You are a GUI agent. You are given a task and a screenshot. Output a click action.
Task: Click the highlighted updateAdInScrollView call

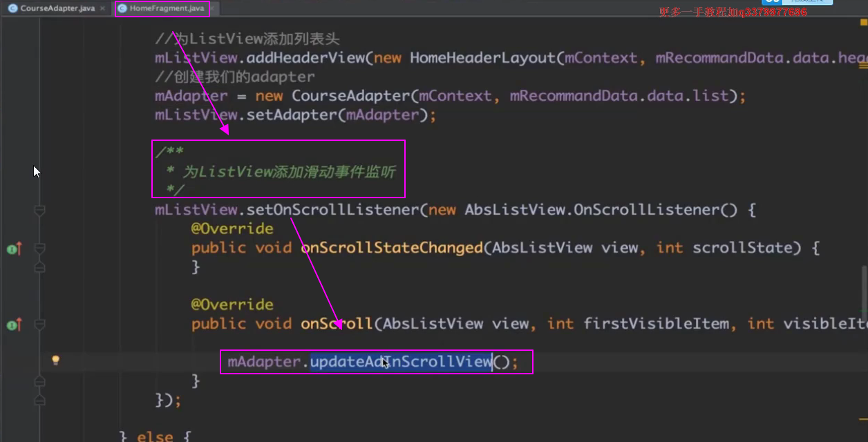[401, 361]
